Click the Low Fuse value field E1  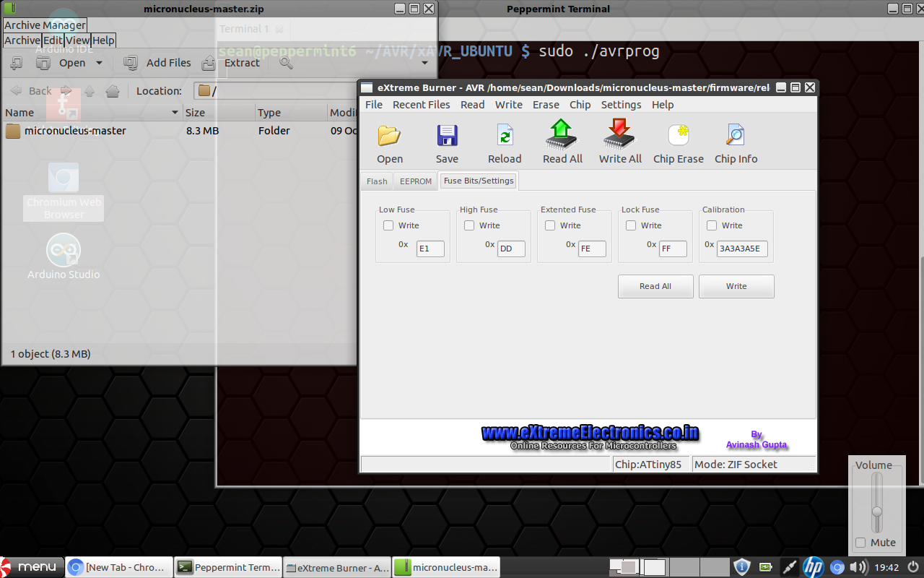tap(430, 249)
